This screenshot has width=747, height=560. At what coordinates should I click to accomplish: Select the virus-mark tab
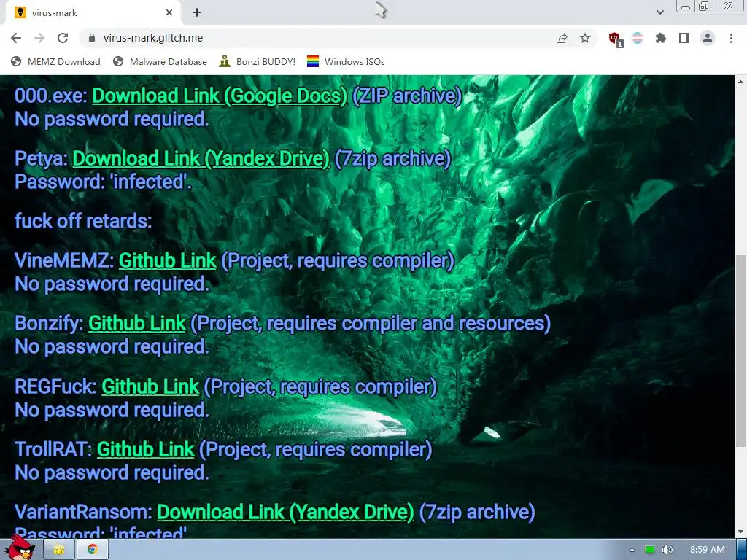pos(93,12)
